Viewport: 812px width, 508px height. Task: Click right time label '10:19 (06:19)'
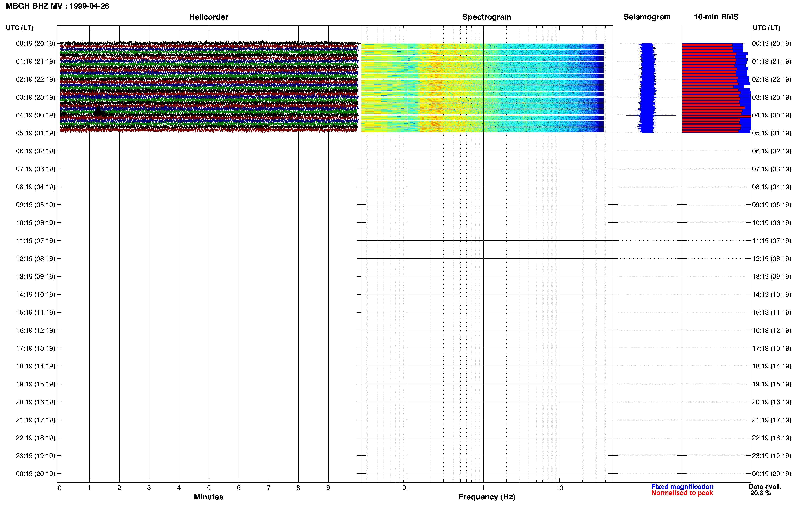772,223
